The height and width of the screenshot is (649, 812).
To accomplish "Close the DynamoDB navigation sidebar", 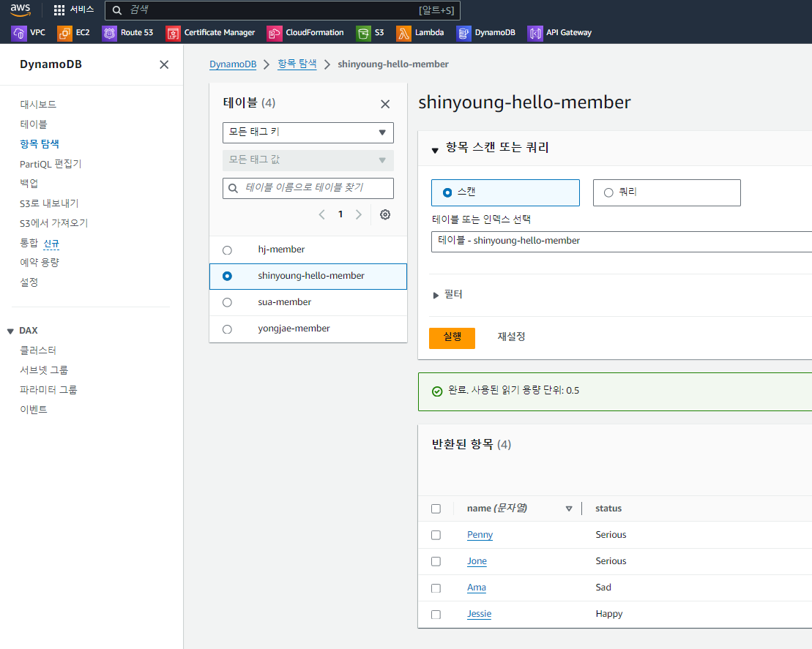I will [x=164, y=64].
